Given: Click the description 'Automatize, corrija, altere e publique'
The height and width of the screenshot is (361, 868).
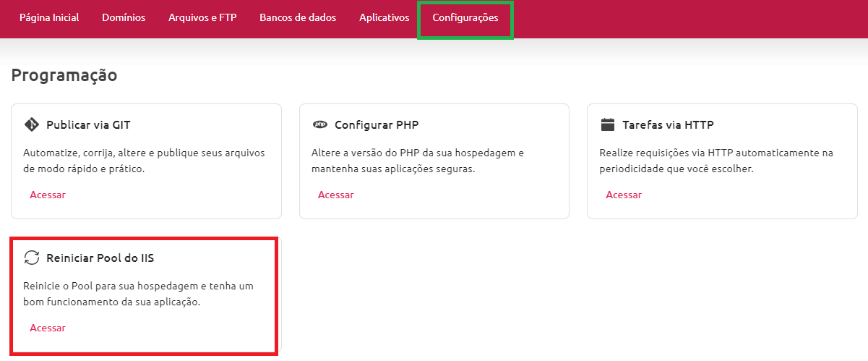Looking at the screenshot, I should [x=144, y=161].
